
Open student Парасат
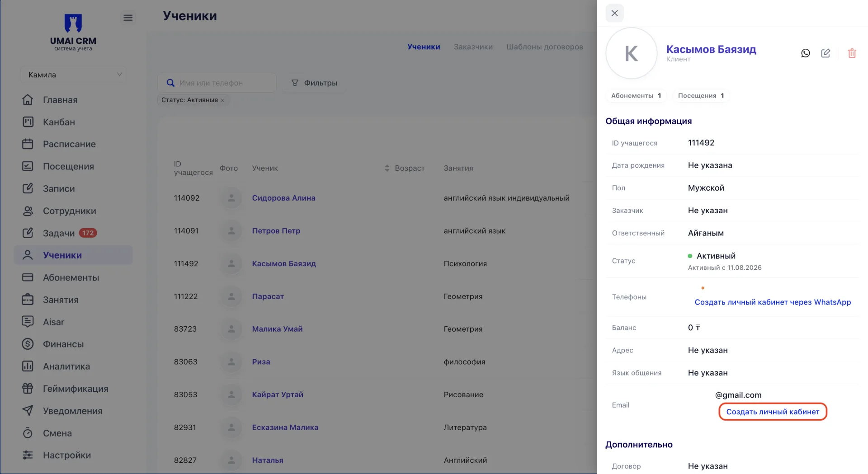(x=268, y=296)
